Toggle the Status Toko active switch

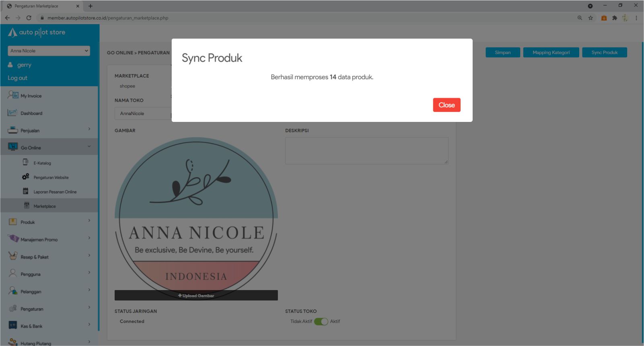pyautogui.click(x=321, y=321)
